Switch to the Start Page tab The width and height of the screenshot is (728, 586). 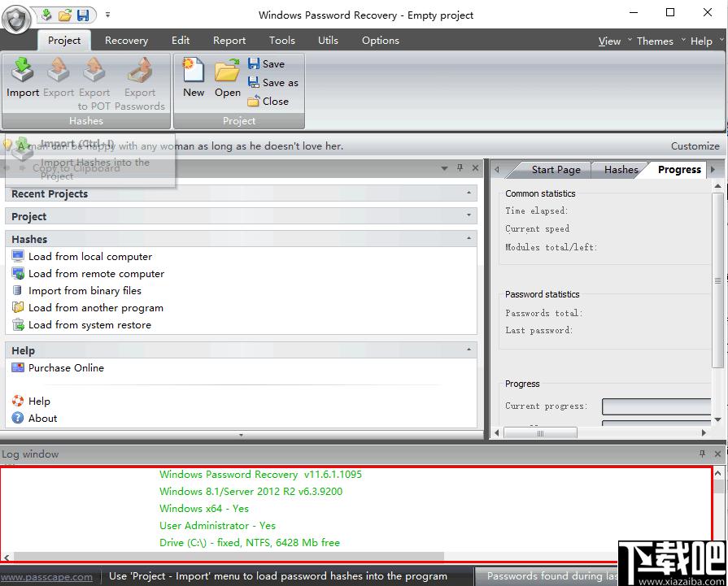pos(556,170)
